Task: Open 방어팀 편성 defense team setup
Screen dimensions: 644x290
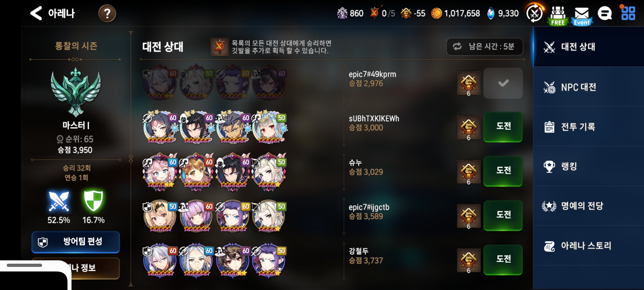Action: (76, 242)
